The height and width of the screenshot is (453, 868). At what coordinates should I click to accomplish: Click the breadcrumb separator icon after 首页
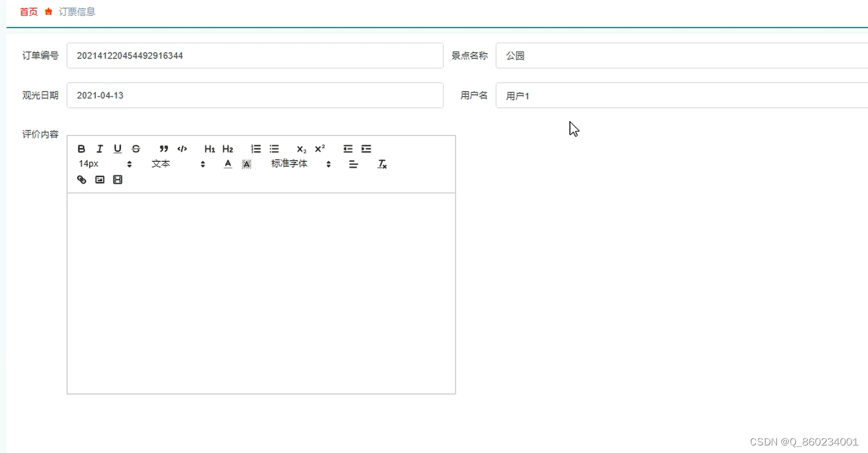(48, 12)
